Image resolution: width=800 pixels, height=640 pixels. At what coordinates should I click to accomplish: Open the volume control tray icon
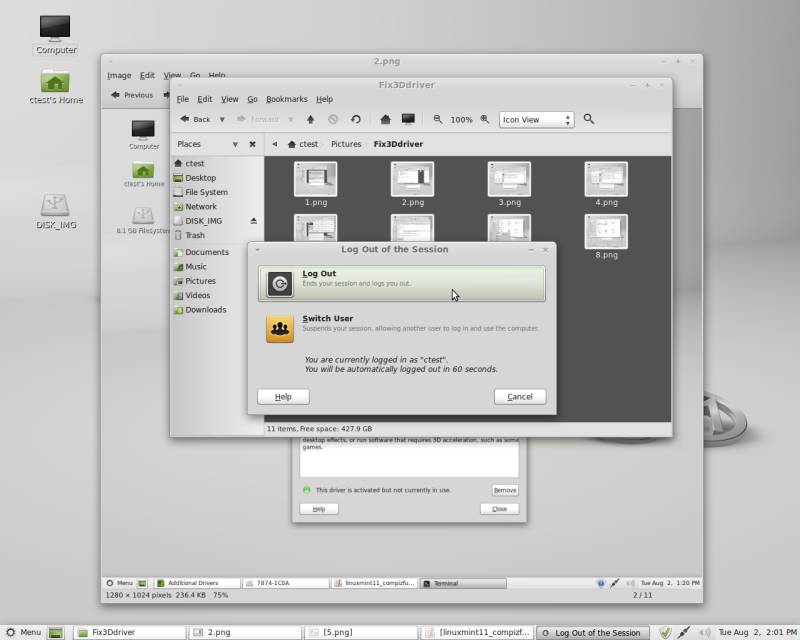point(705,633)
